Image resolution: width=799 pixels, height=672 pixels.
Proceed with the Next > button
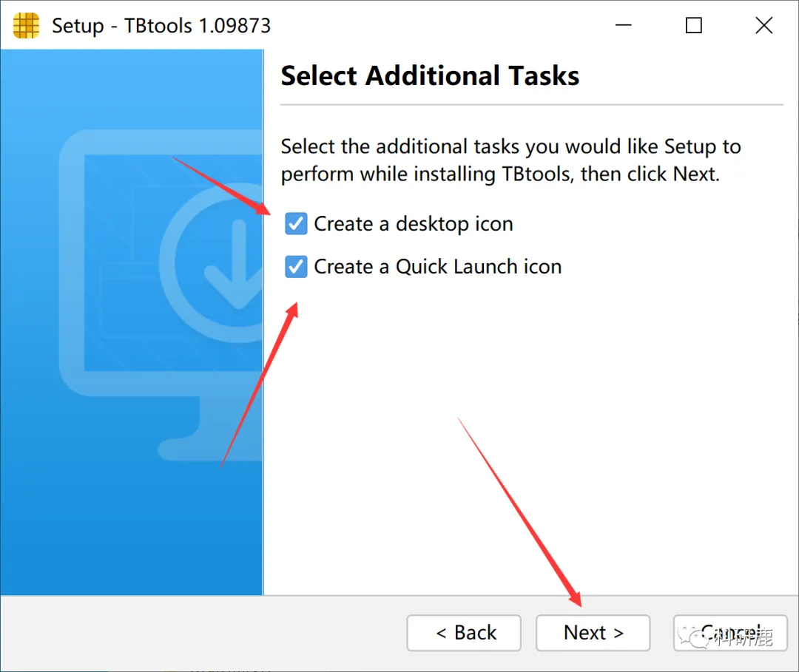[x=593, y=633]
